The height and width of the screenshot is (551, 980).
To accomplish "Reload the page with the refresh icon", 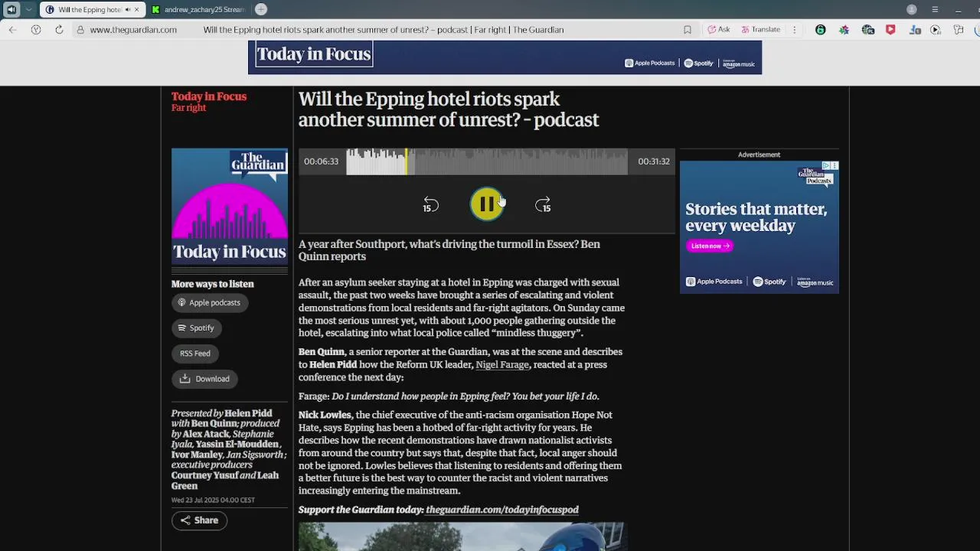I will point(59,30).
